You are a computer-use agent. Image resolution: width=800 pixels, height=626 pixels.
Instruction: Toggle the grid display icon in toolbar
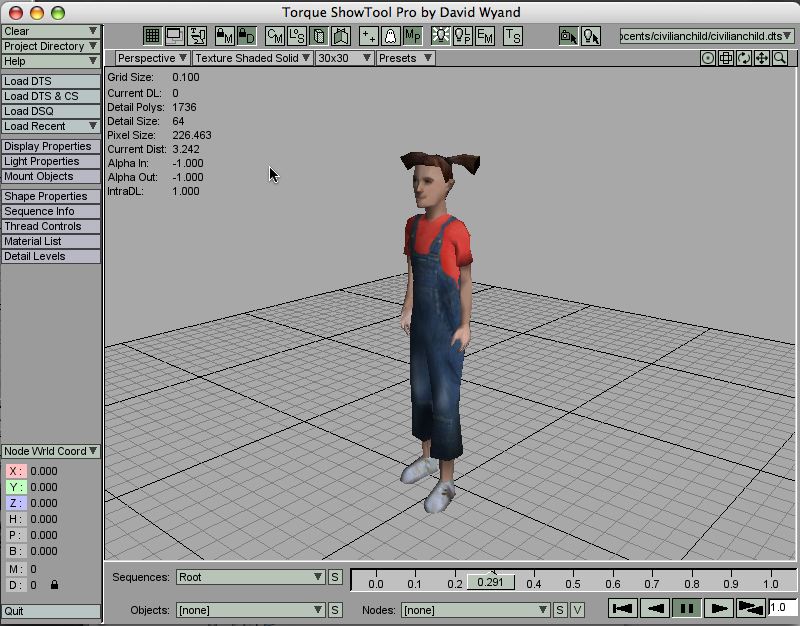tap(152, 36)
